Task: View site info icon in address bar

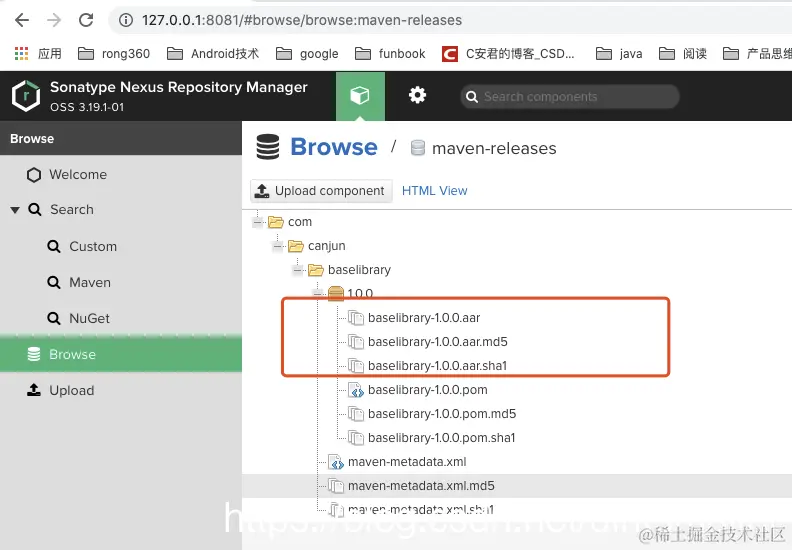Action: coord(126,20)
